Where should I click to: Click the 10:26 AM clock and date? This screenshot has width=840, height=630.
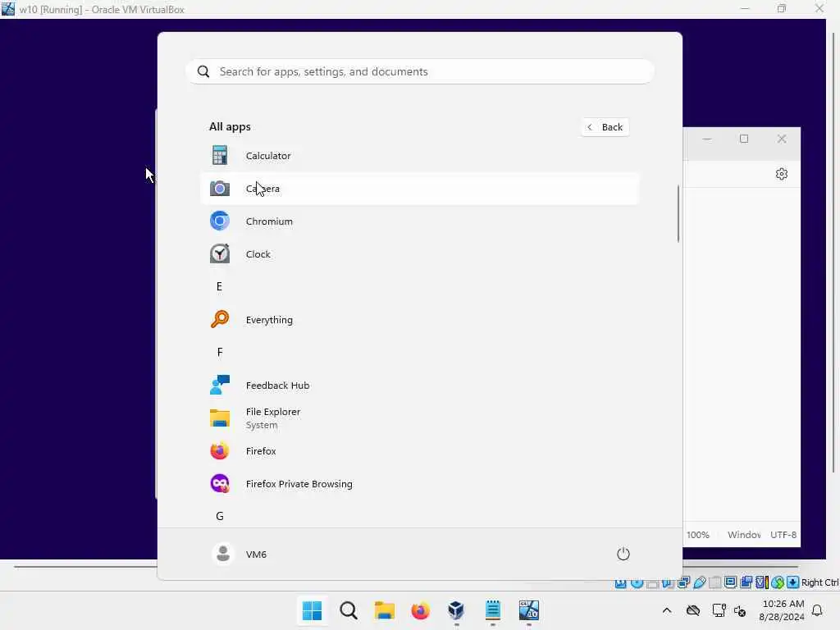pyautogui.click(x=782, y=610)
